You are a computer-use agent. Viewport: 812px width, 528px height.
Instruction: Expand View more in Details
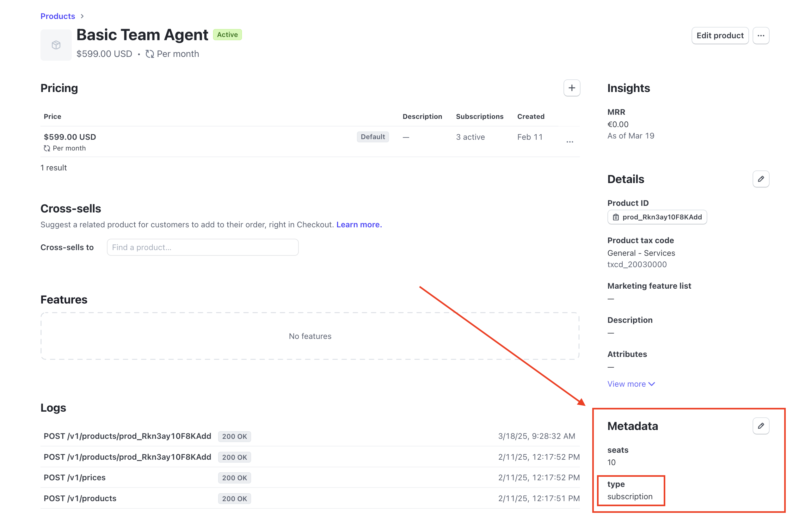click(x=631, y=384)
